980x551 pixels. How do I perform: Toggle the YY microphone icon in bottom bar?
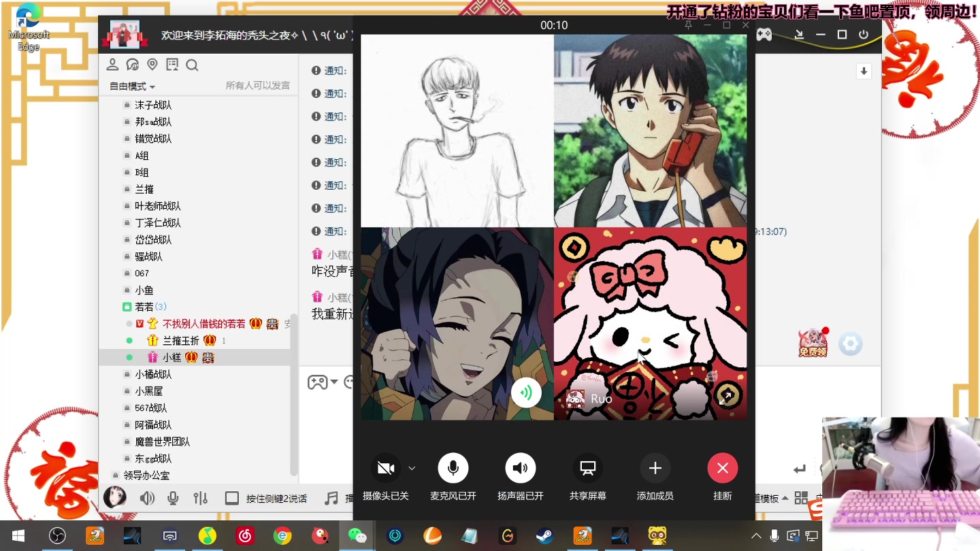[x=173, y=499]
